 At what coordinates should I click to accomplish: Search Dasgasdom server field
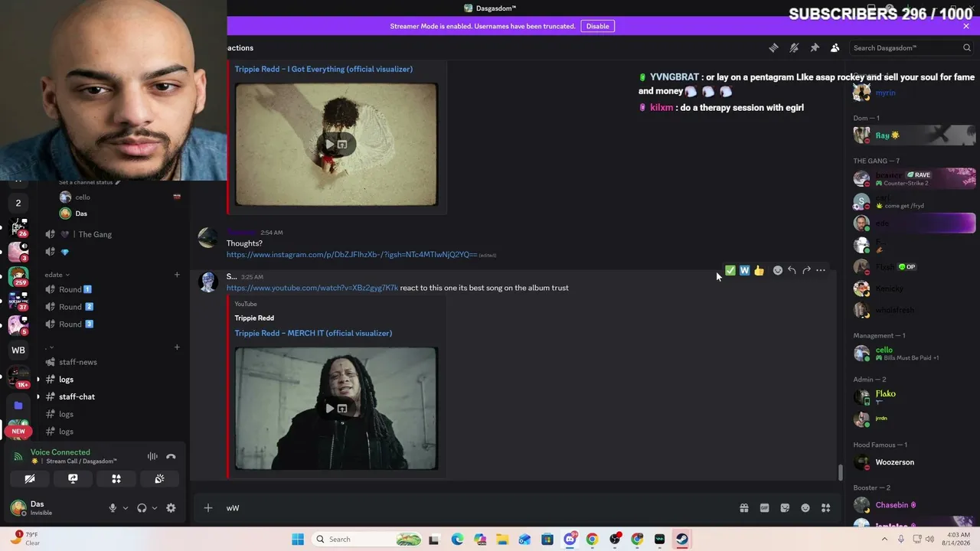click(911, 47)
